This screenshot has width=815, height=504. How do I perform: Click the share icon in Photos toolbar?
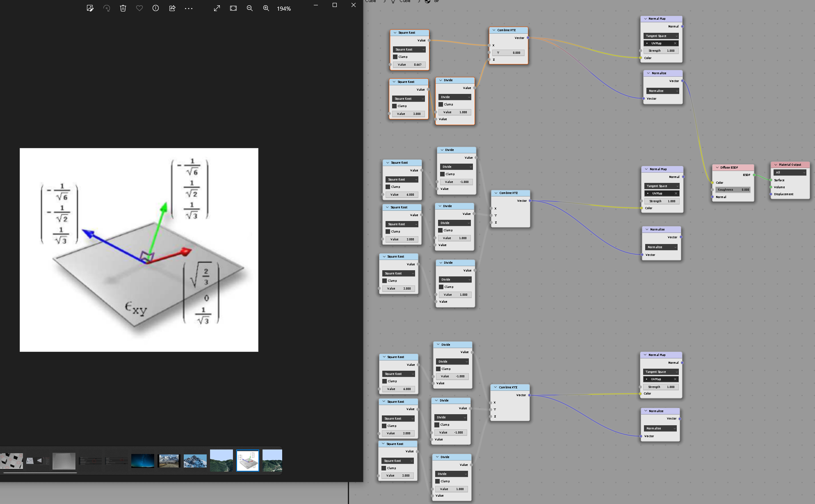pos(172,8)
